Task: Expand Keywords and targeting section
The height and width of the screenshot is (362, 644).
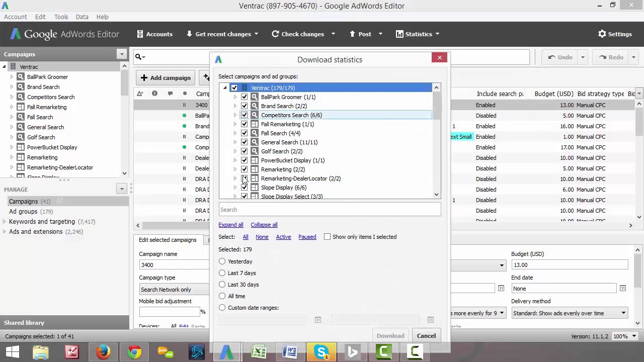Action: [5, 222]
